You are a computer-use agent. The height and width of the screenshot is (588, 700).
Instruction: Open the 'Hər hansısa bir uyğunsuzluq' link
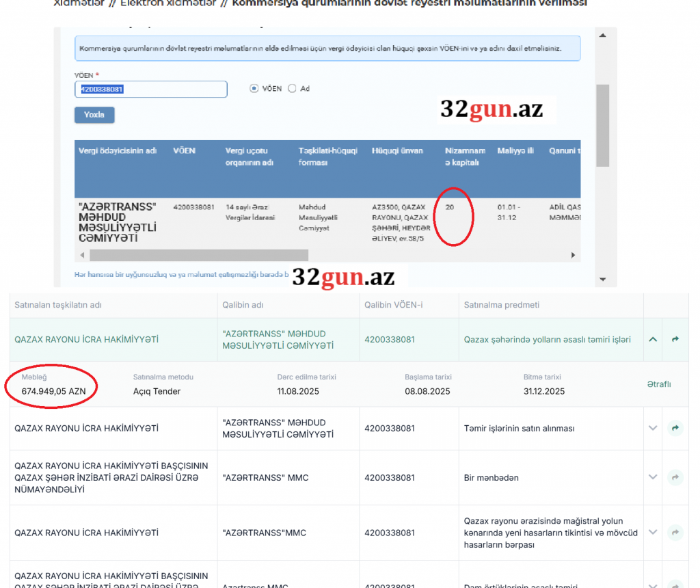tap(182, 275)
